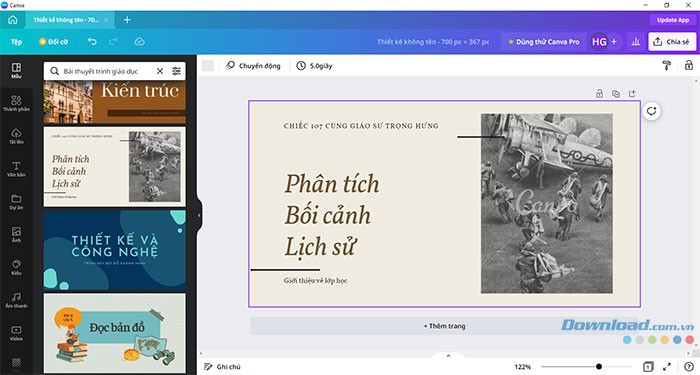700x375 pixels.
Task: Lock page icon above canvas
Action: click(599, 93)
